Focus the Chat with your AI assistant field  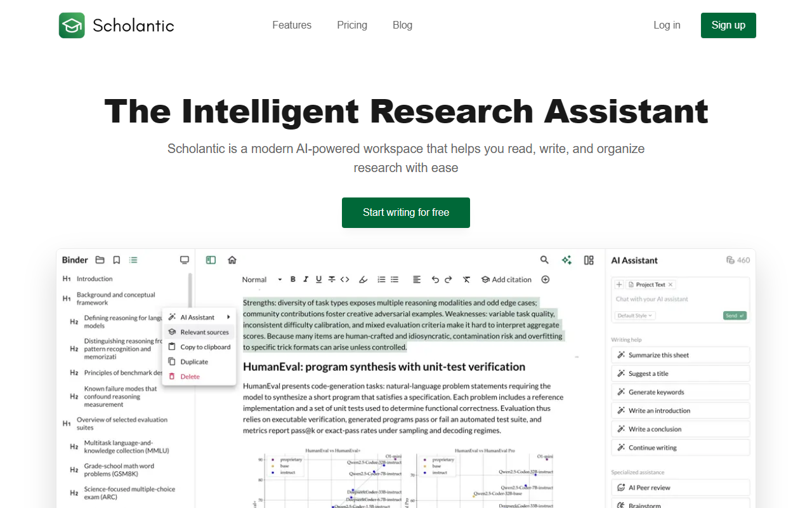[680, 299]
